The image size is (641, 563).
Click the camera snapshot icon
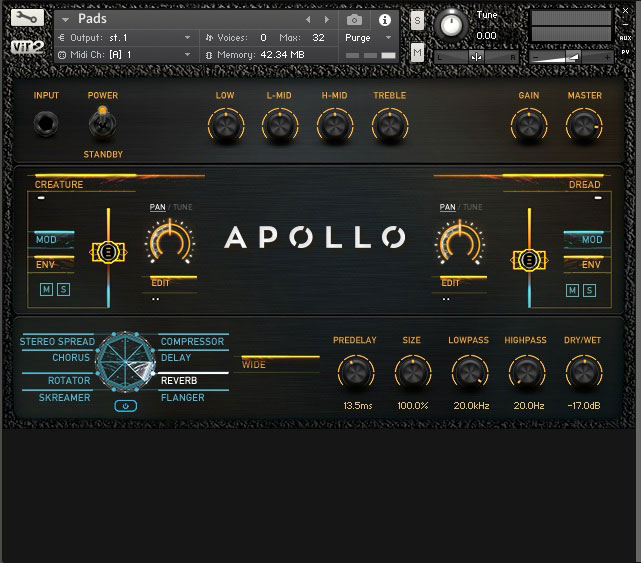(x=354, y=20)
